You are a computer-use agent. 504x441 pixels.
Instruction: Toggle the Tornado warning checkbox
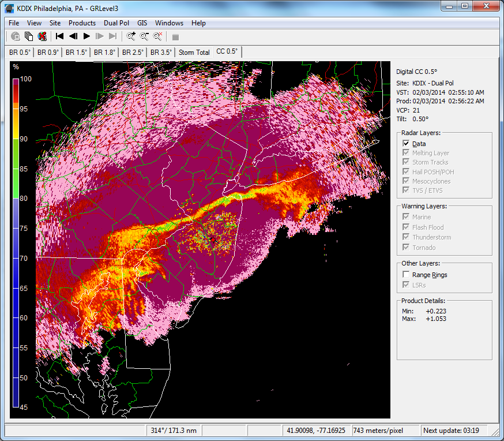click(x=406, y=248)
